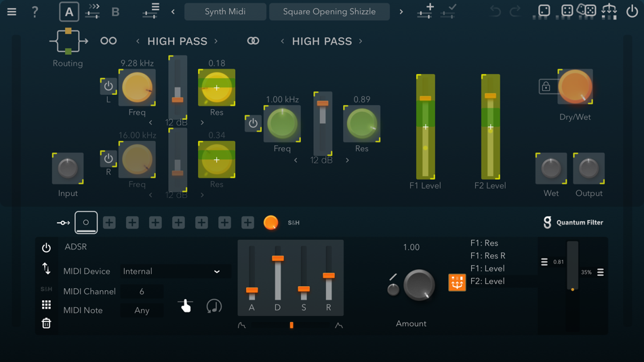Viewport: 644px width, 362px height.
Task: Toggle the plugin power bypass button
Action: (x=632, y=11)
